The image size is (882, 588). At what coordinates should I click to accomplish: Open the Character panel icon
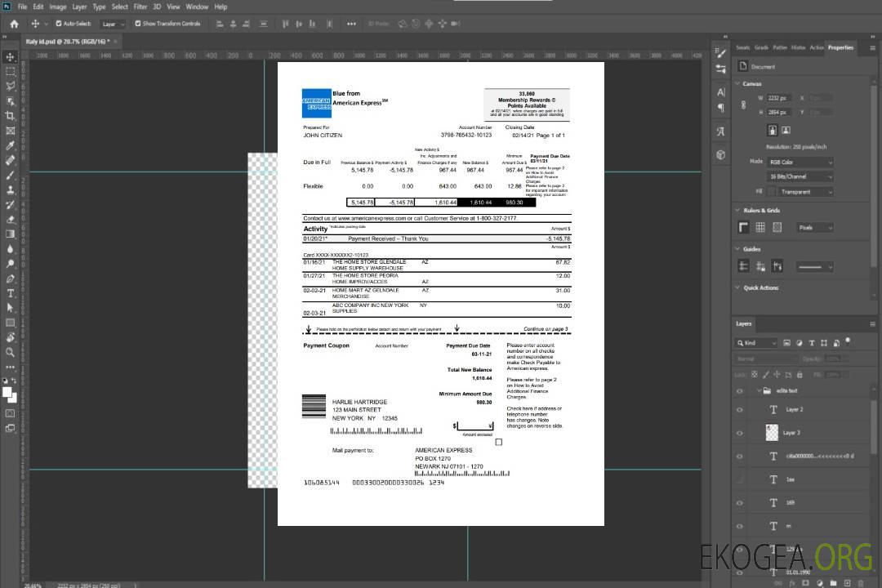pos(720,91)
